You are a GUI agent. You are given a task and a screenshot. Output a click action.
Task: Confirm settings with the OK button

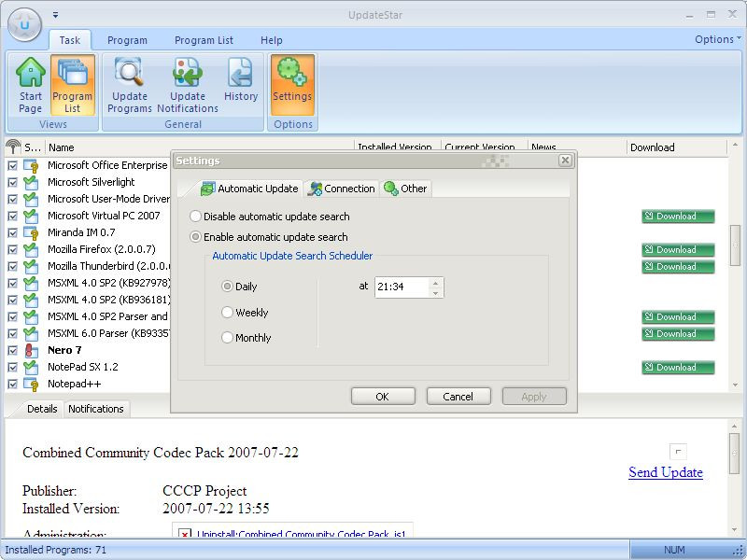[383, 396]
